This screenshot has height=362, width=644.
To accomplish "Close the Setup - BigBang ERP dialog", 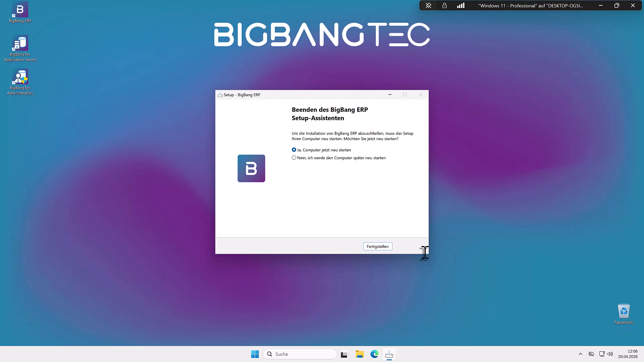I will click(421, 95).
